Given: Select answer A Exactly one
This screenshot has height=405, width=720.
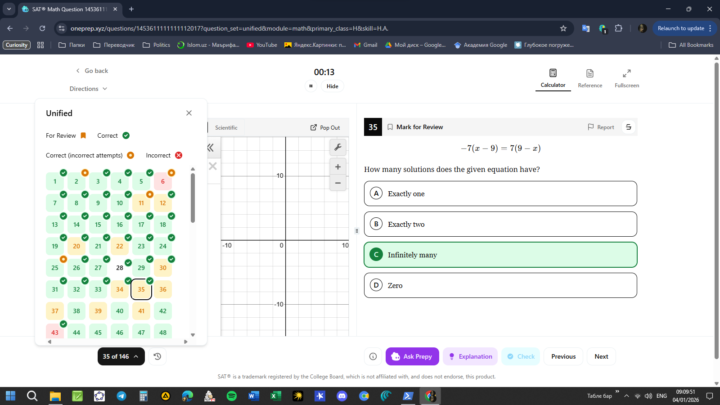Looking at the screenshot, I should (501, 193).
